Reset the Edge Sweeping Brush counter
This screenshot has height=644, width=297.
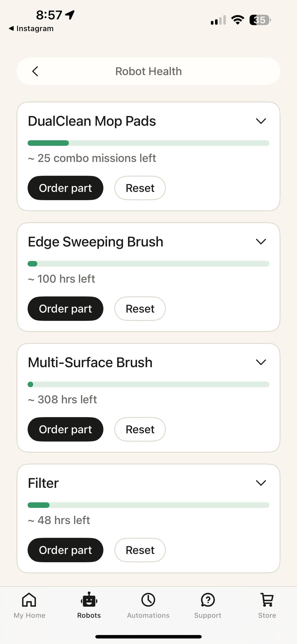140,309
